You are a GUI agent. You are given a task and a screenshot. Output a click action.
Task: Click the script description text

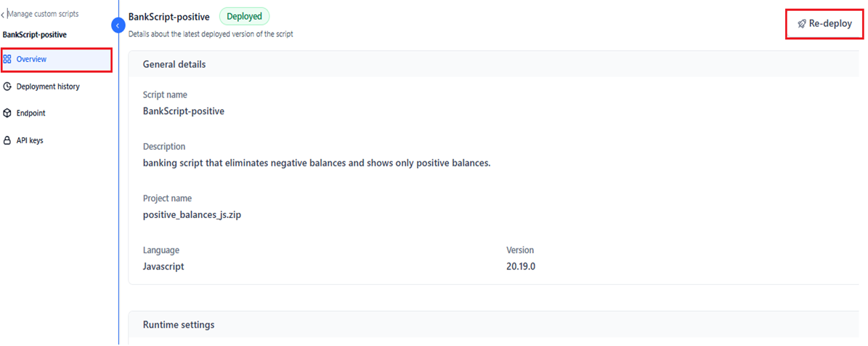pyautogui.click(x=317, y=163)
